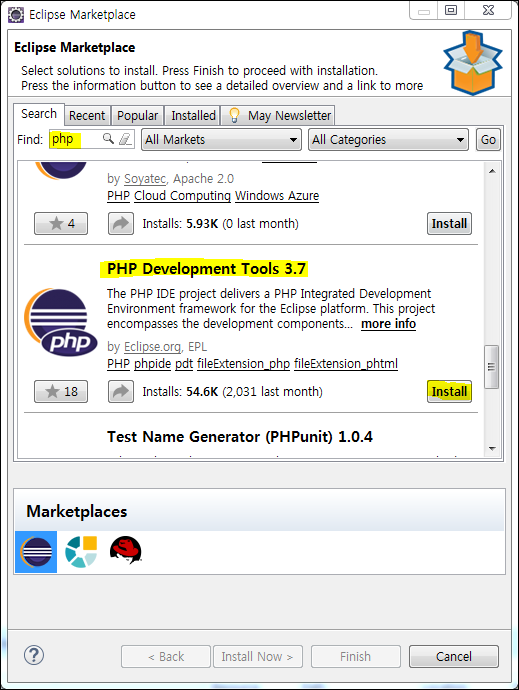Click the results list scroll down arrow

tap(492, 449)
